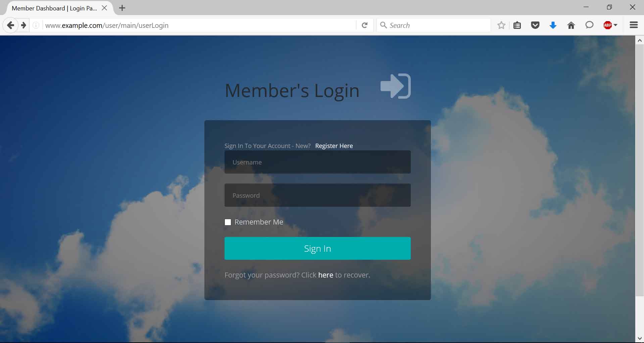Screen dimensions: 644x343
Task: Close the browser window
Action: 633,7
